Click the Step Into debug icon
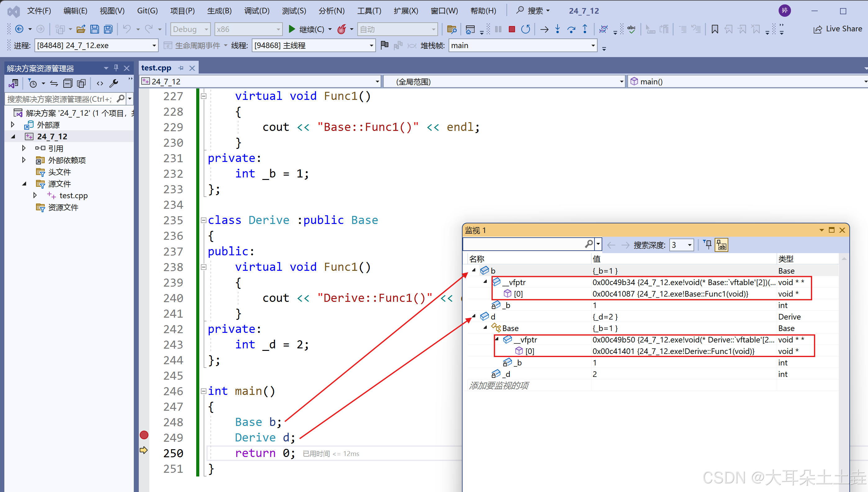 pos(558,30)
